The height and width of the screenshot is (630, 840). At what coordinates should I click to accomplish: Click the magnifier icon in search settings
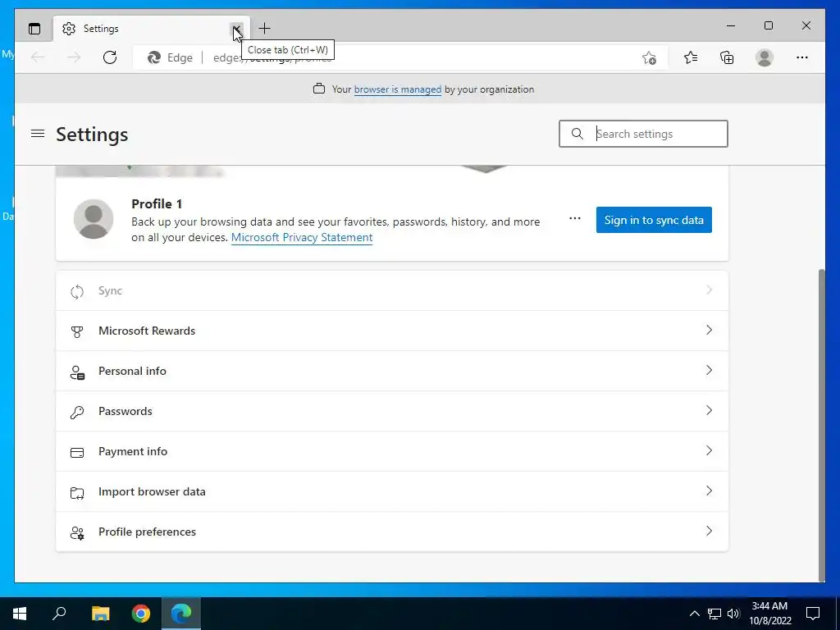point(577,134)
